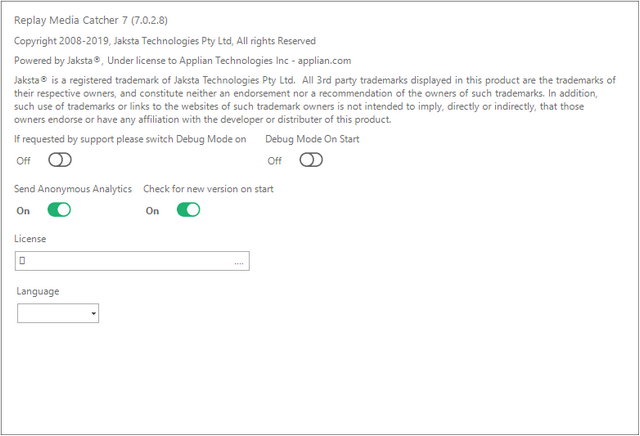Turn off Check for new version toggle
The width and height of the screenshot is (640, 436).
pyautogui.click(x=188, y=210)
